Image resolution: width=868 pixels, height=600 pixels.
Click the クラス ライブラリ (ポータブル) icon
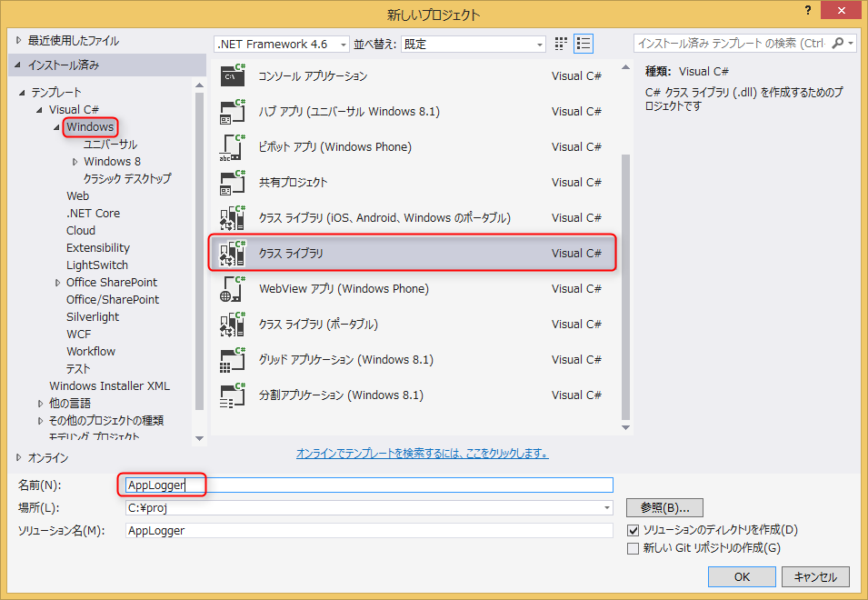click(x=233, y=324)
